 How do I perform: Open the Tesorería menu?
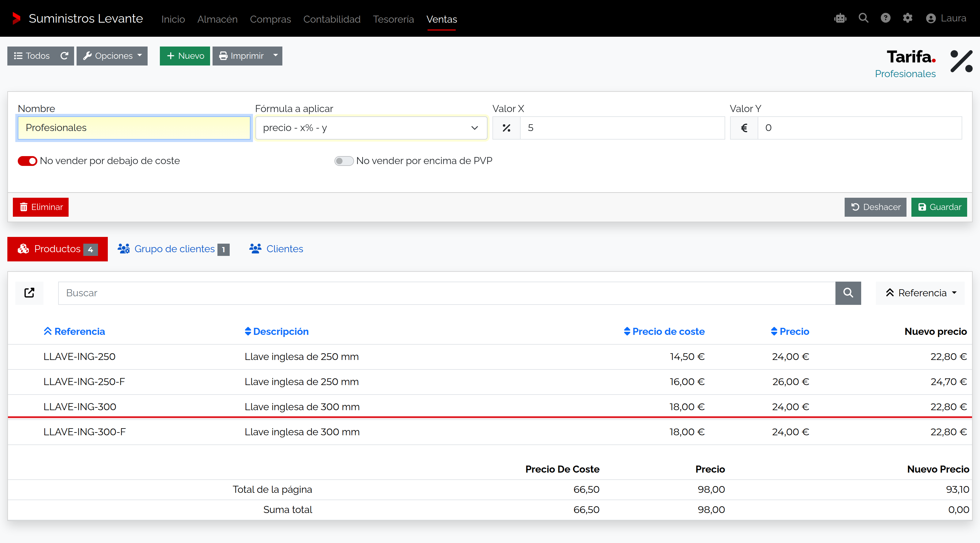point(393,19)
